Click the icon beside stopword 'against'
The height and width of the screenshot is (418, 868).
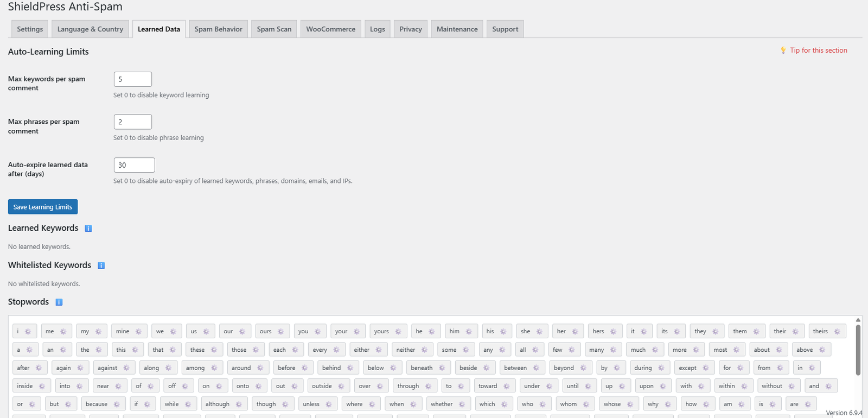point(126,368)
